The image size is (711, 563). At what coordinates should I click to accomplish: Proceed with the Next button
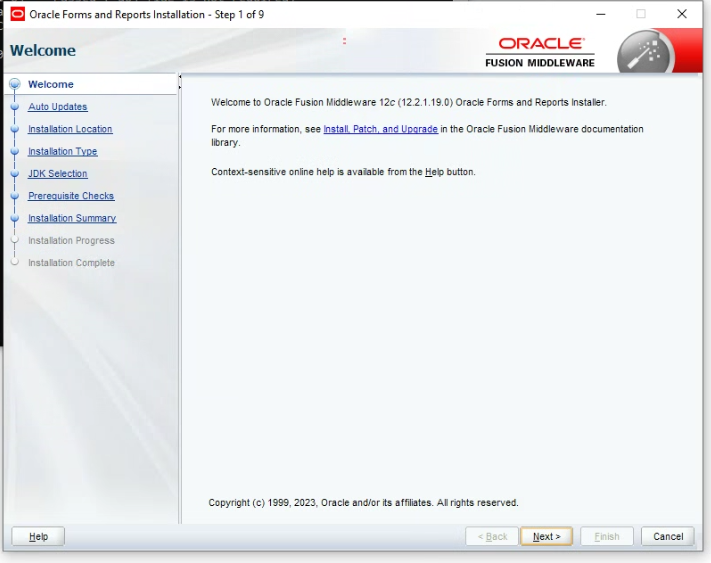546,536
